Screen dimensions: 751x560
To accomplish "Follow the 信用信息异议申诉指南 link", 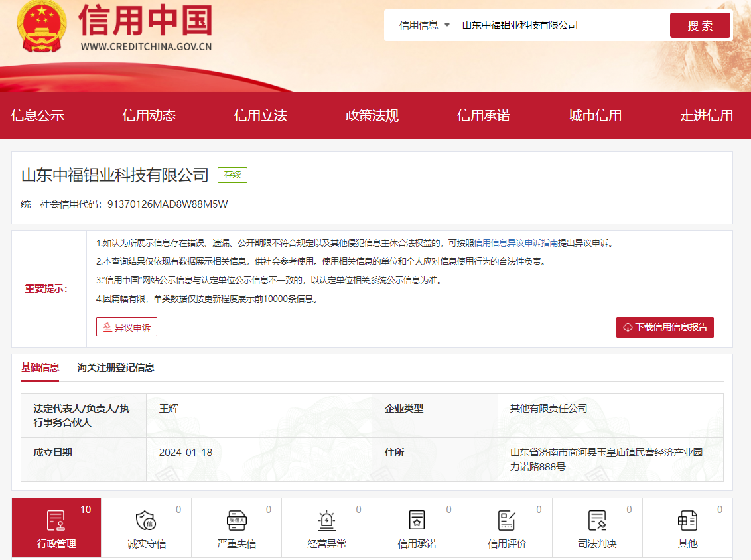I will click(516, 243).
